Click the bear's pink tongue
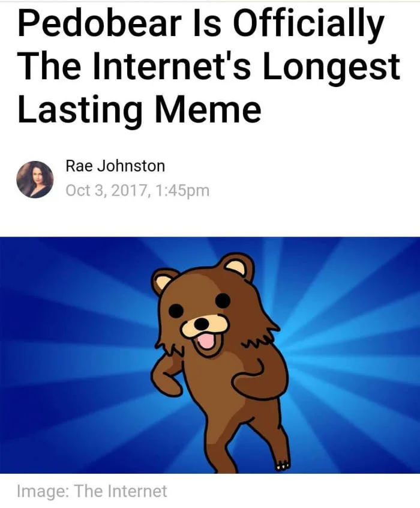The width and height of the screenshot is (420, 508). click(x=206, y=342)
